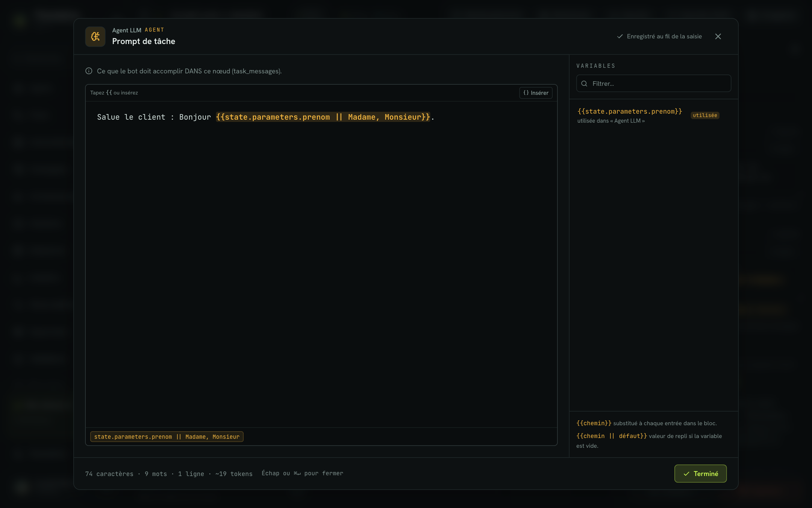Image resolution: width=812 pixels, height=508 pixels.
Task: Focus the Filtrer variables input
Action: coord(654,84)
